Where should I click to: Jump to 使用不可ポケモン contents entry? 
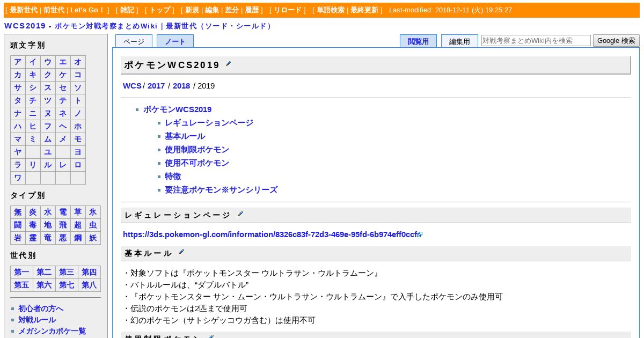point(197,163)
